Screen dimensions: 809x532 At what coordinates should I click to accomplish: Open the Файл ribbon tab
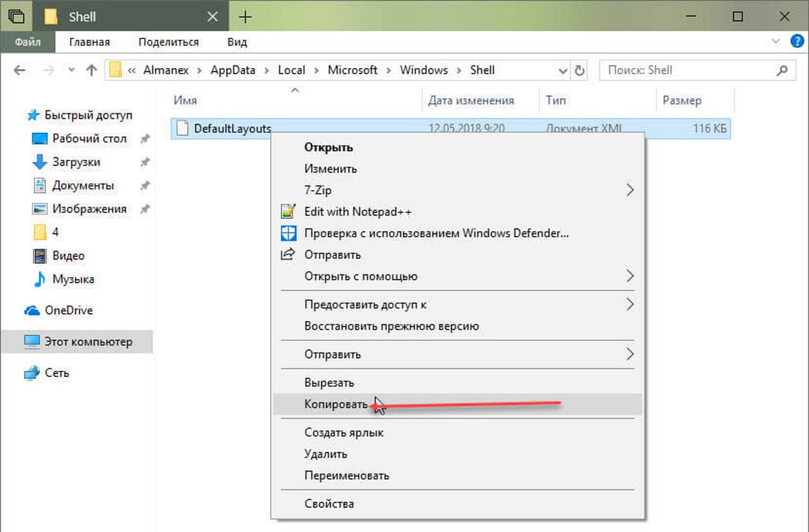click(x=28, y=42)
